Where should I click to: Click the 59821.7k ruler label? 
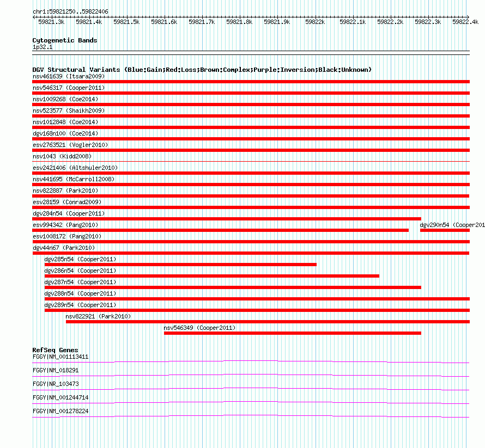202,22
